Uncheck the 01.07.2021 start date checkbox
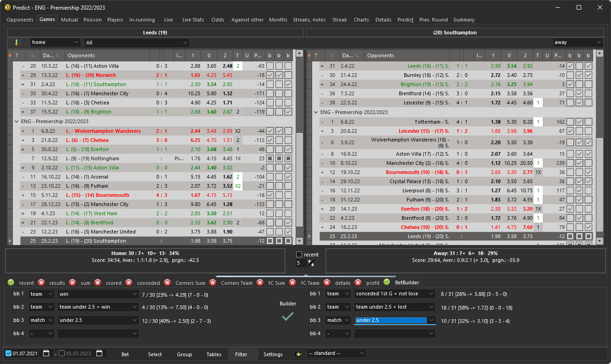The image size is (611, 364). (8, 353)
